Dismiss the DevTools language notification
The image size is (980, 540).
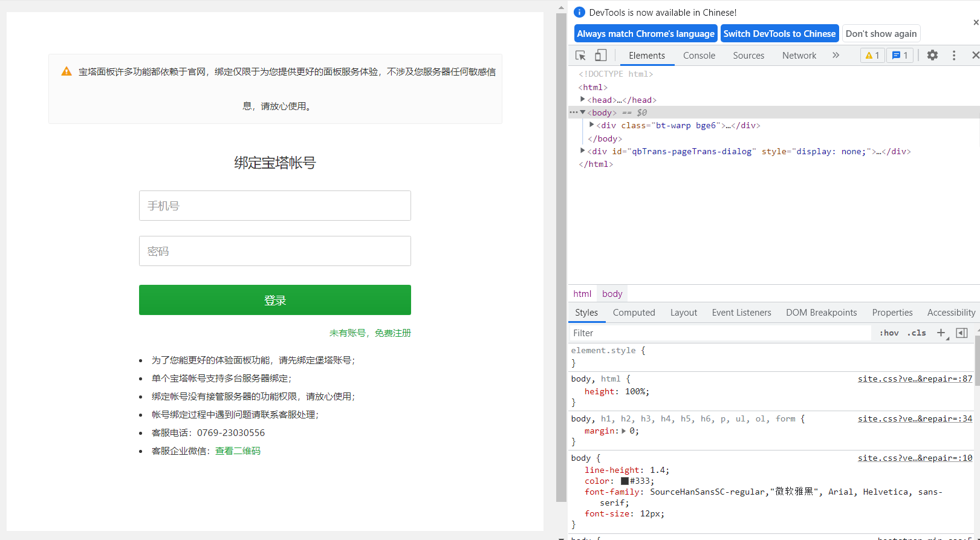[x=976, y=22]
